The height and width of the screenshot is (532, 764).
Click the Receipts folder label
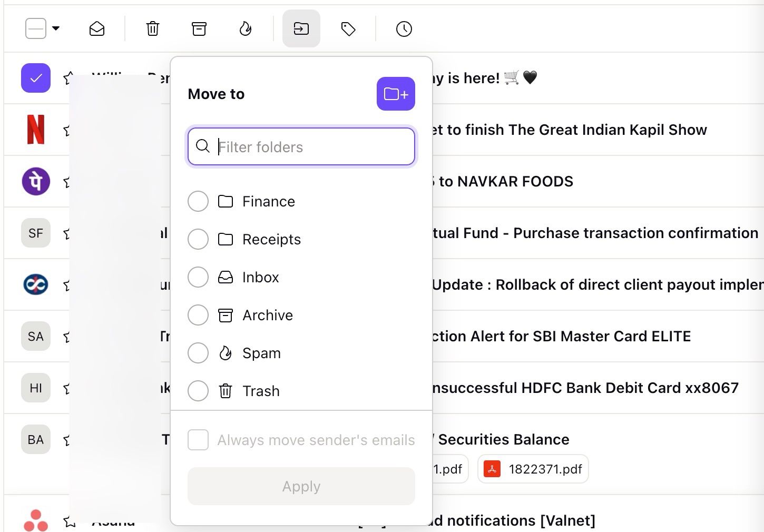coord(271,239)
